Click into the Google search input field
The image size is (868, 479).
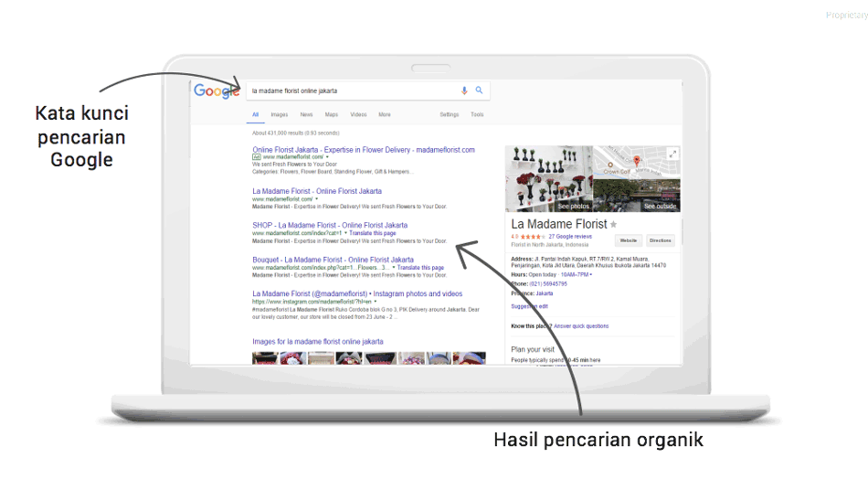[x=352, y=90]
